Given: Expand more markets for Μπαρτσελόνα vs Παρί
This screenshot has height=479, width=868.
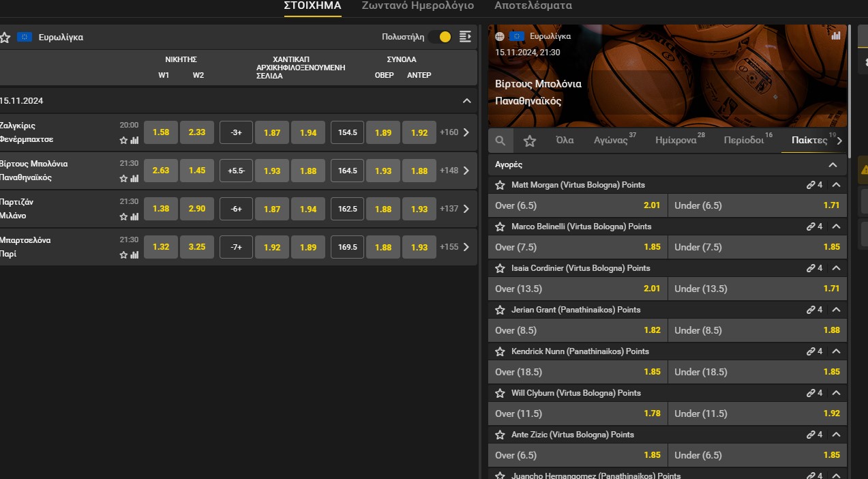Looking at the screenshot, I should [x=466, y=247].
